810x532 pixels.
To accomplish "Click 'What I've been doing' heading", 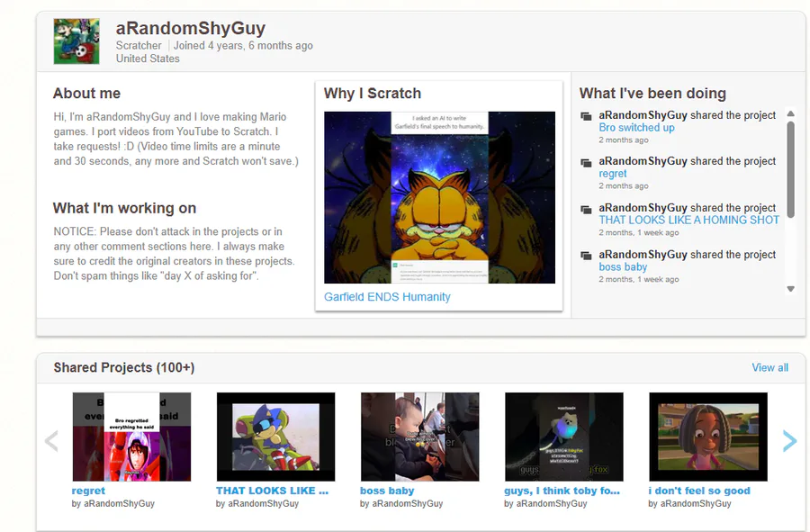I will click(x=652, y=94).
